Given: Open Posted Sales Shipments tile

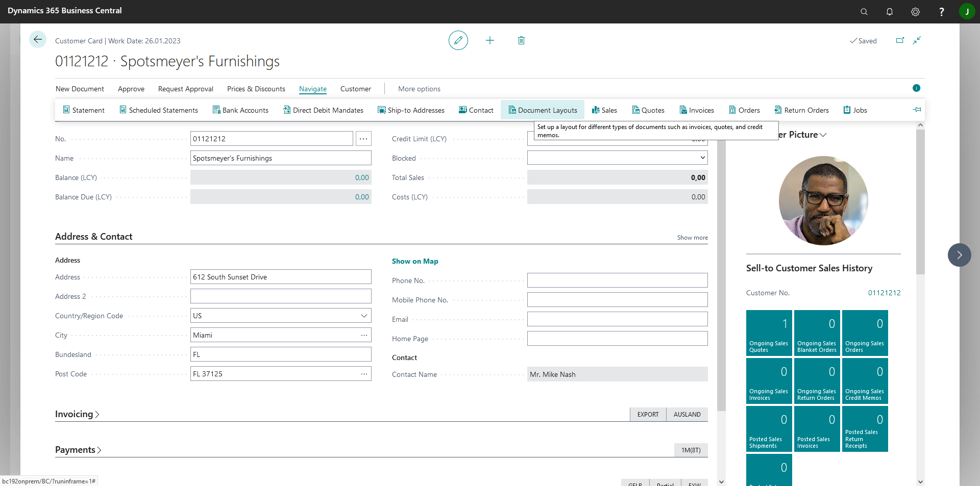Looking at the screenshot, I should (769, 429).
